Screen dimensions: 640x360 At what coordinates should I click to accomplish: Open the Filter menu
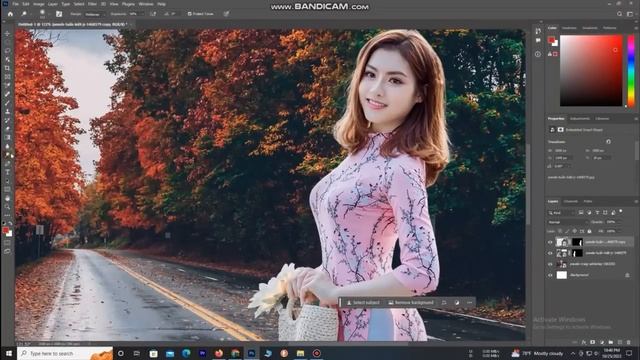click(x=93, y=4)
